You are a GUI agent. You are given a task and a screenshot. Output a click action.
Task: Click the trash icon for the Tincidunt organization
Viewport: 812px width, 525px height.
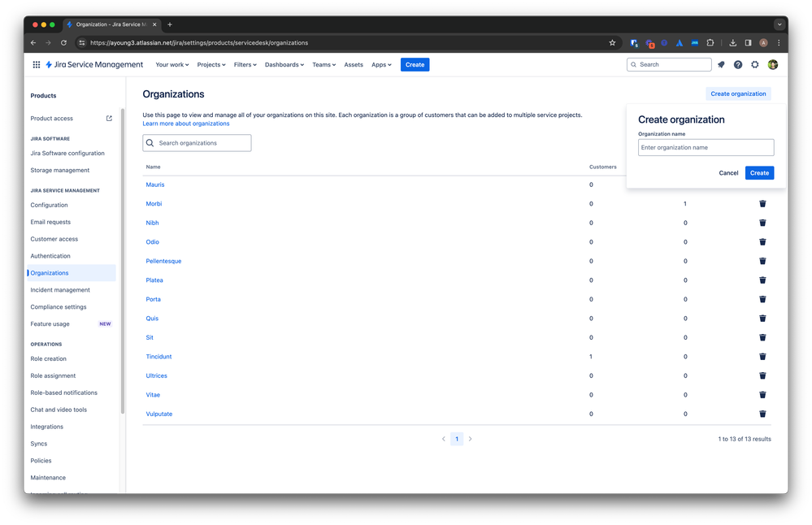(762, 356)
